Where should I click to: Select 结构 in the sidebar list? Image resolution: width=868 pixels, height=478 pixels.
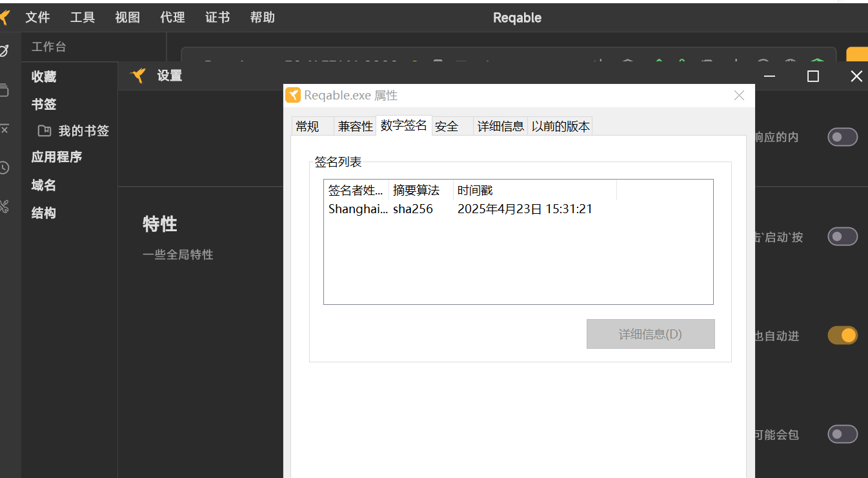tap(44, 213)
